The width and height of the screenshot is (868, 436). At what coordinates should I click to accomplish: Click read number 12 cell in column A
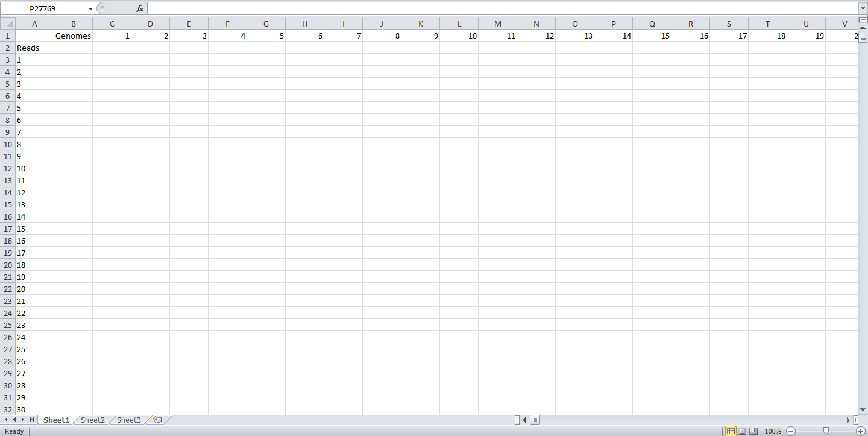pyautogui.click(x=34, y=192)
